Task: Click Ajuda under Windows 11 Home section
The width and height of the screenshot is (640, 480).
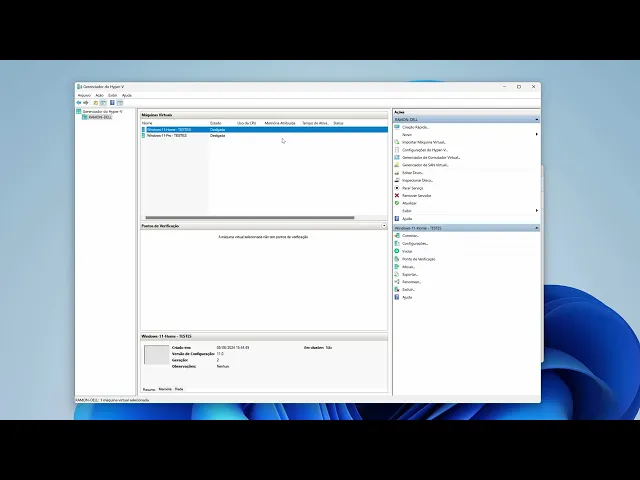Action: click(407, 298)
